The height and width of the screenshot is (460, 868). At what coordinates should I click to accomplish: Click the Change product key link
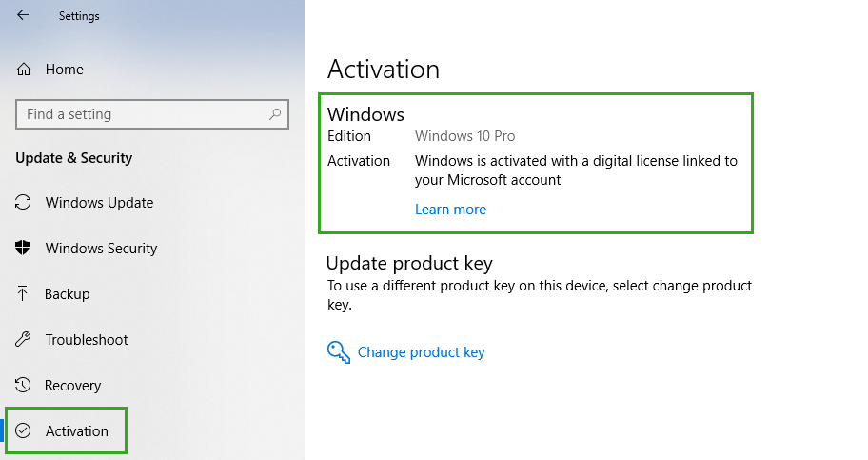coord(422,352)
